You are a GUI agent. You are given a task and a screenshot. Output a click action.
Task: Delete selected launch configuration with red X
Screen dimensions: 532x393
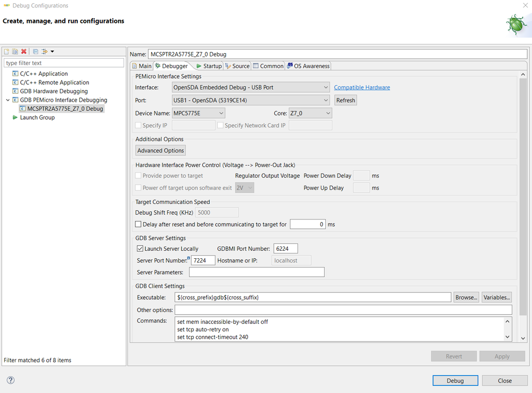23,52
